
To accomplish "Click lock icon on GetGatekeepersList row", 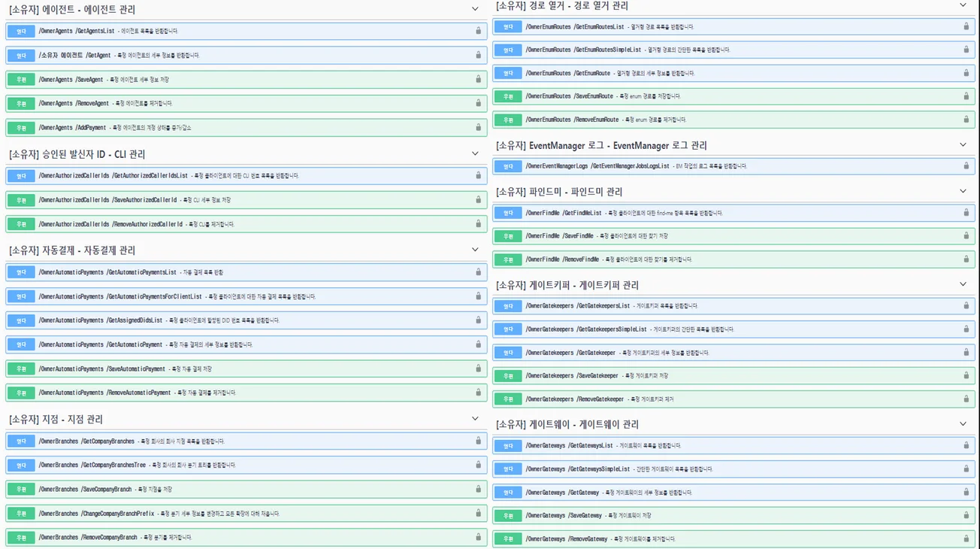I will [966, 305].
